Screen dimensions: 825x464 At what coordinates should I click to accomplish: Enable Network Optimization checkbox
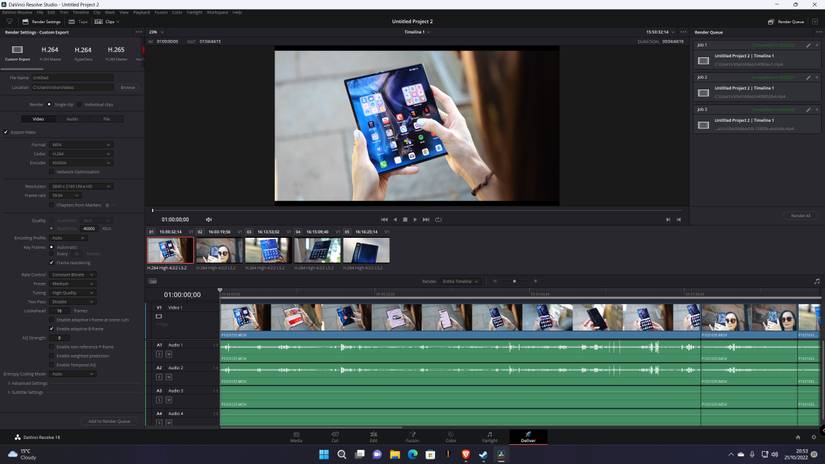pos(52,172)
